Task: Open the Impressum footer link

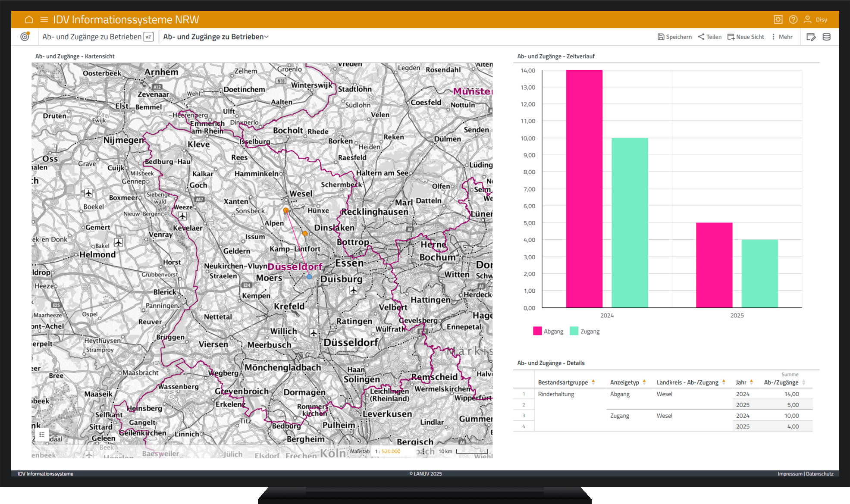Action: [x=790, y=474]
